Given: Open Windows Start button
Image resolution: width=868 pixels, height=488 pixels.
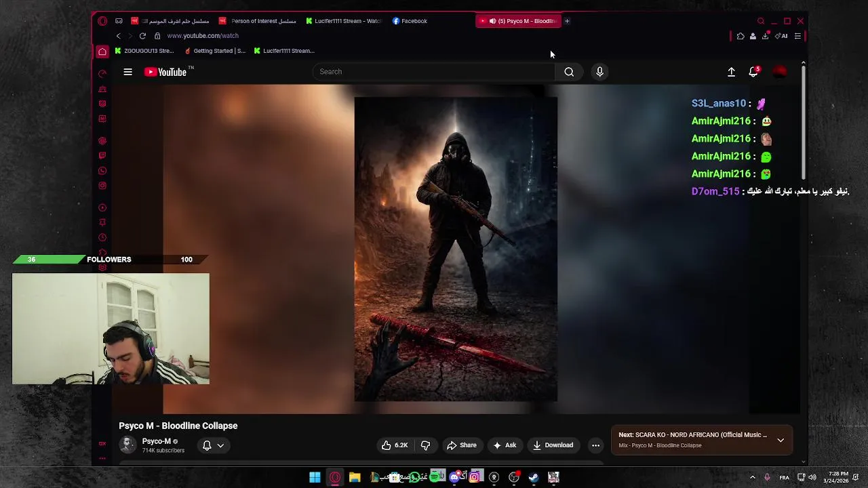Looking at the screenshot, I should tap(315, 477).
